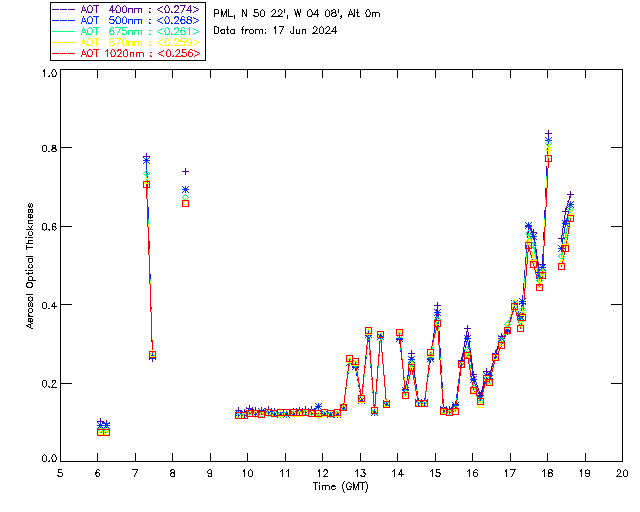Click the x-axis tick label 16
Screen dimensions: 640x512
473,473
